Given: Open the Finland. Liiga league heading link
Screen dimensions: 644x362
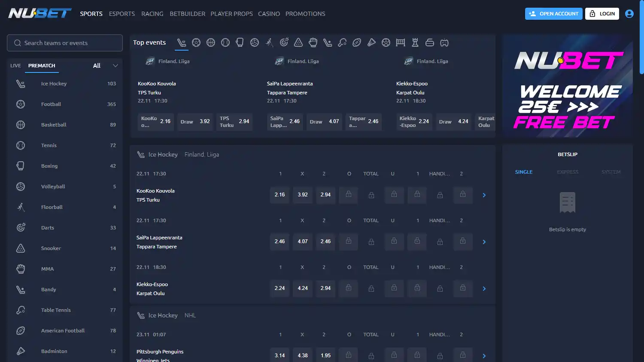Looking at the screenshot, I should point(202,154).
